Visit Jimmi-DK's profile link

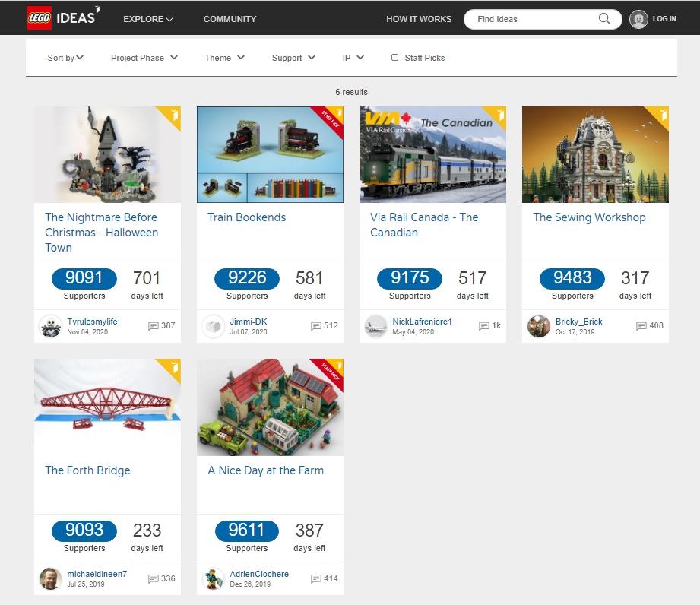coord(249,322)
